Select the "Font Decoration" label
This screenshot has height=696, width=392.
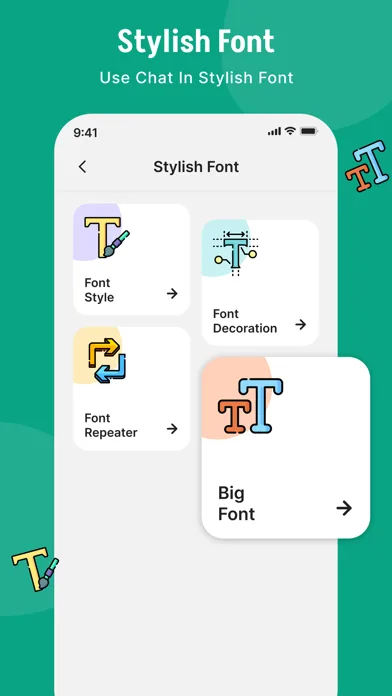[x=245, y=321]
